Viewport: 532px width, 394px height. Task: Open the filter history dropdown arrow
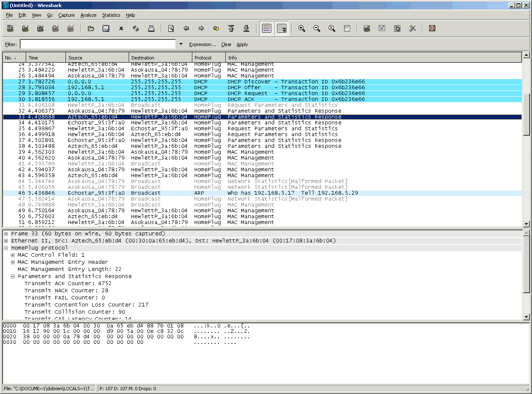[181, 44]
